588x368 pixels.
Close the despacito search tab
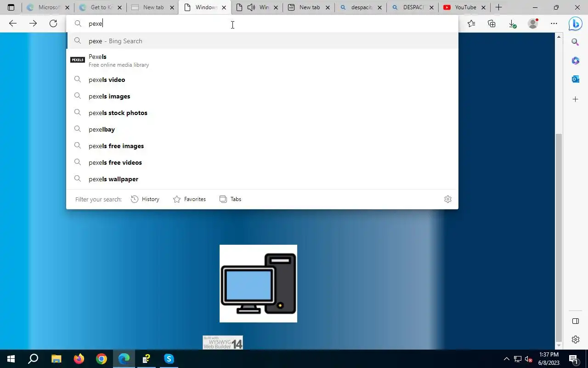coord(379,7)
